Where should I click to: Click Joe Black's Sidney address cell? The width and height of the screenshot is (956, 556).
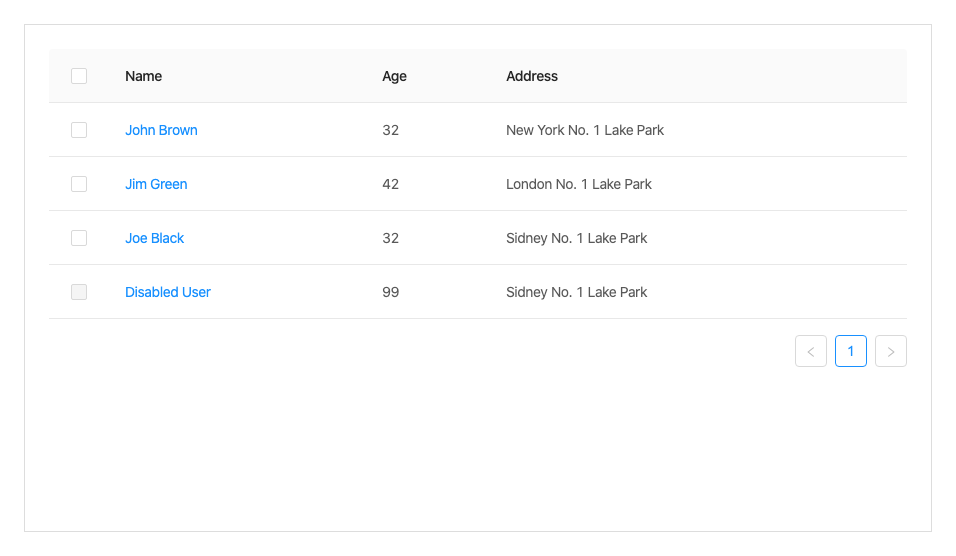pyautogui.click(x=576, y=238)
